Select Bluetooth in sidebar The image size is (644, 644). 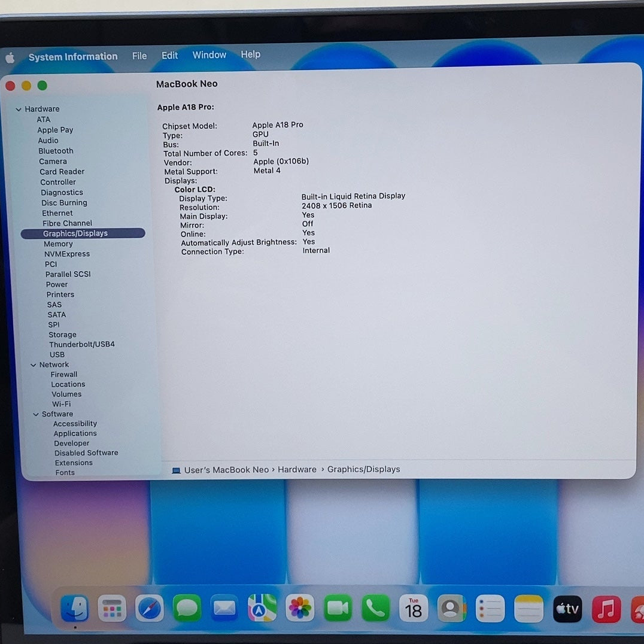(x=56, y=151)
